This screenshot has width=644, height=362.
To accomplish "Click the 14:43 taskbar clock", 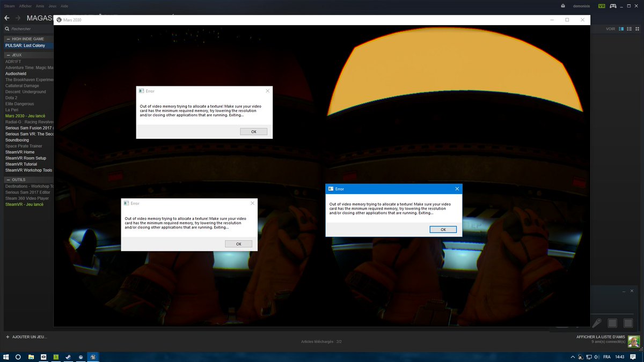I will (620, 357).
